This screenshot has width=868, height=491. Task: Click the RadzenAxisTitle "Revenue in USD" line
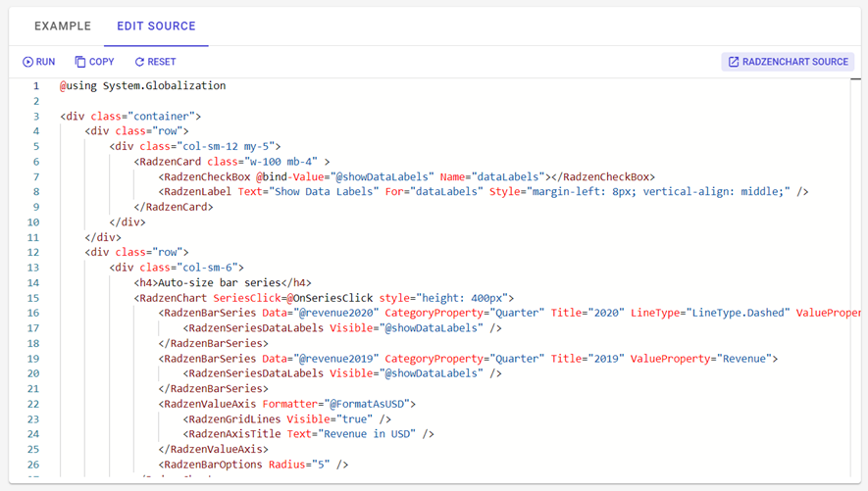[308, 434]
